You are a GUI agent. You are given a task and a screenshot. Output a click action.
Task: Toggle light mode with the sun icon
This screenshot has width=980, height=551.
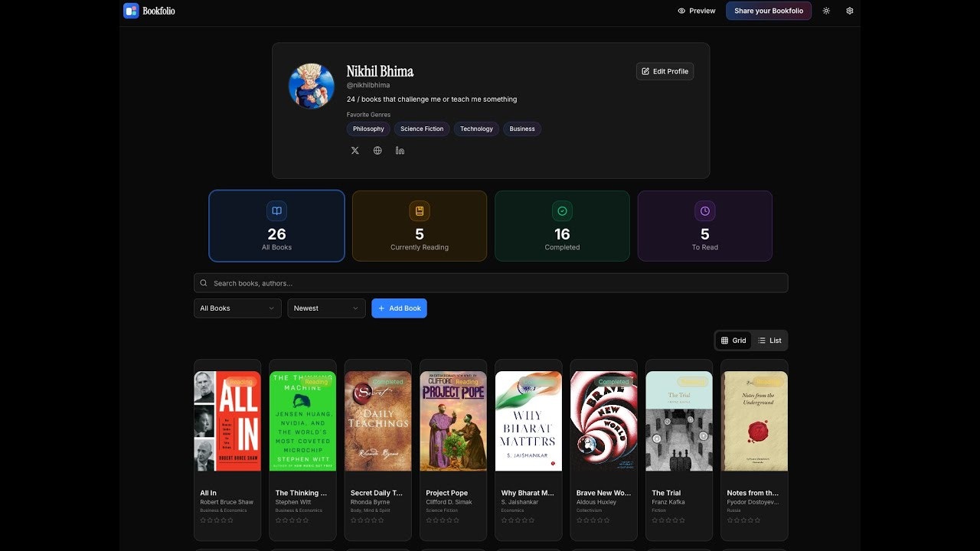point(825,11)
